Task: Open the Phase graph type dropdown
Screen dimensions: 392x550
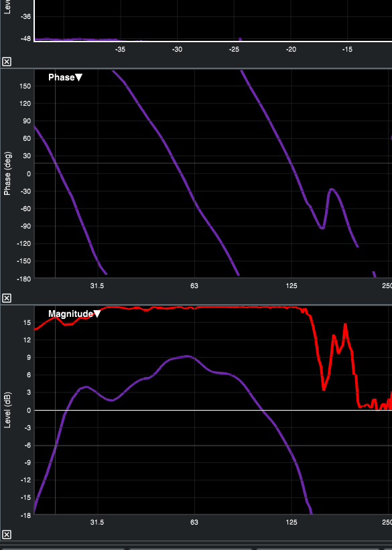Action: tap(65, 77)
